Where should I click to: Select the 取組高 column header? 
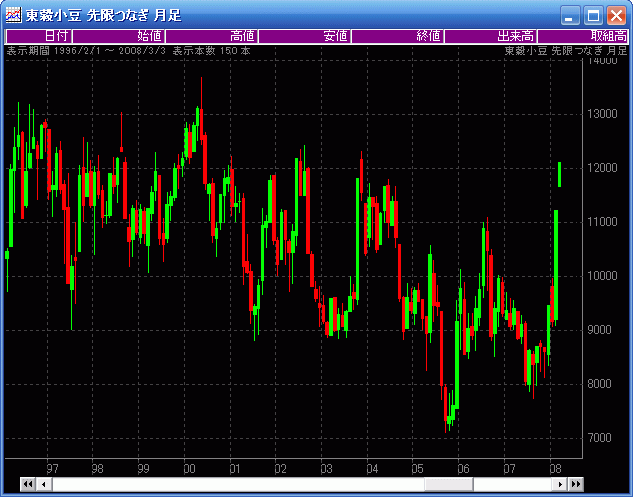click(583, 36)
